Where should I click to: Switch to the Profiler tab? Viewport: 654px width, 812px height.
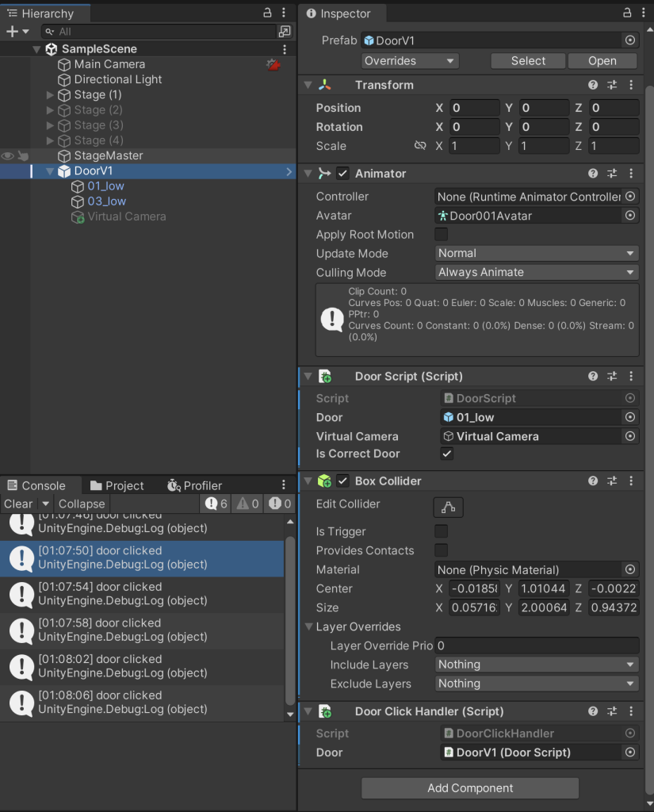click(x=195, y=486)
